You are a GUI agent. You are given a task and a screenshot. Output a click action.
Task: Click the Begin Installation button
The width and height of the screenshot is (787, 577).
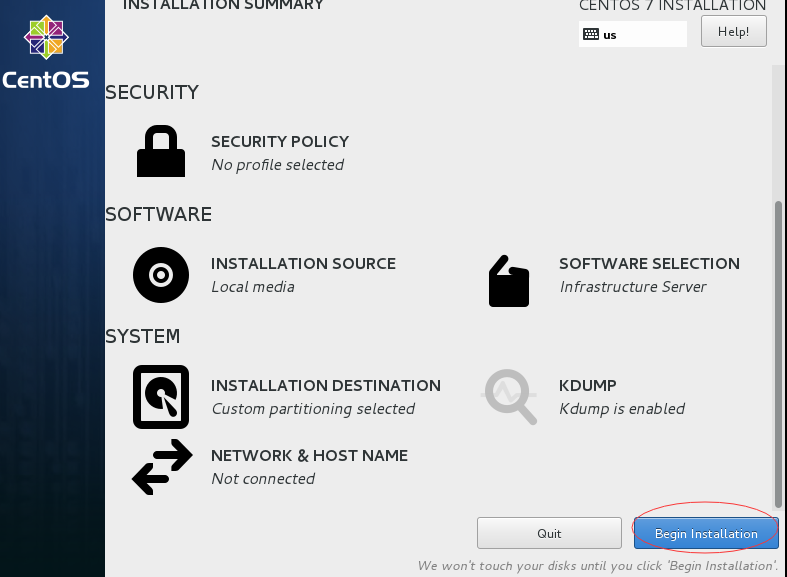[x=706, y=533]
